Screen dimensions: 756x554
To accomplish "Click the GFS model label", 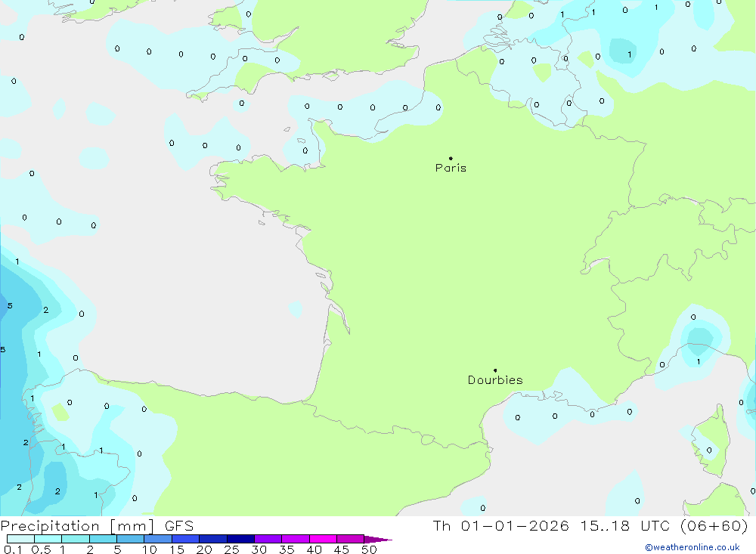I will coord(179,525).
